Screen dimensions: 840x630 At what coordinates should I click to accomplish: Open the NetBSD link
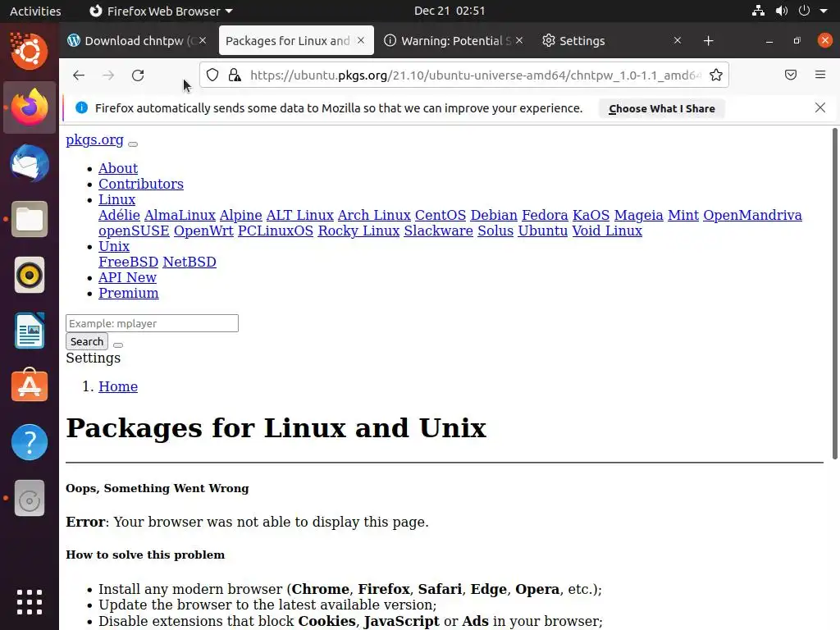pyautogui.click(x=189, y=262)
